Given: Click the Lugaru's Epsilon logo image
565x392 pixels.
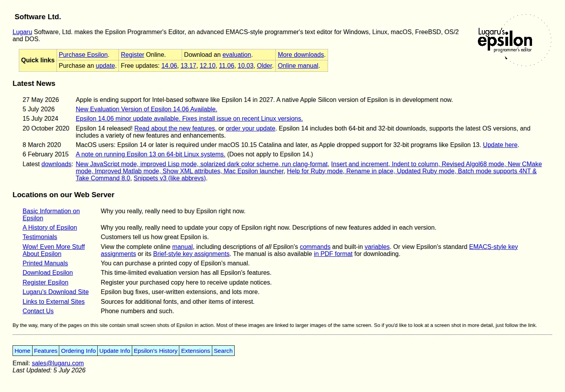Looking at the screenshot, I should click(513, 41).
